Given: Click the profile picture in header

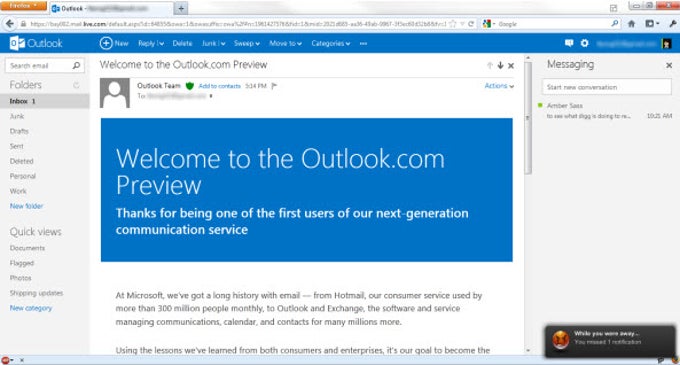Looking at the screenshot, I should [667, 43].
